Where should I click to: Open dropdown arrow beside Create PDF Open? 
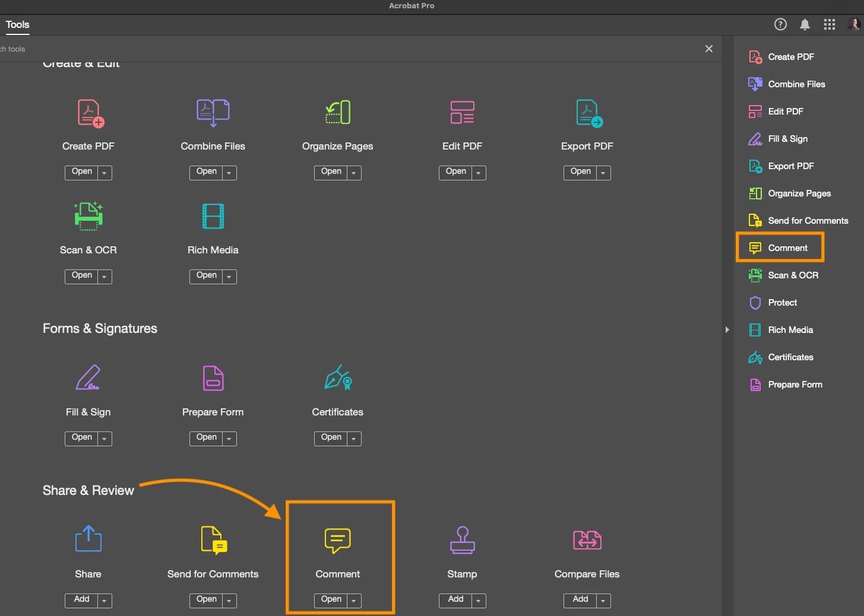coord(105,173)
